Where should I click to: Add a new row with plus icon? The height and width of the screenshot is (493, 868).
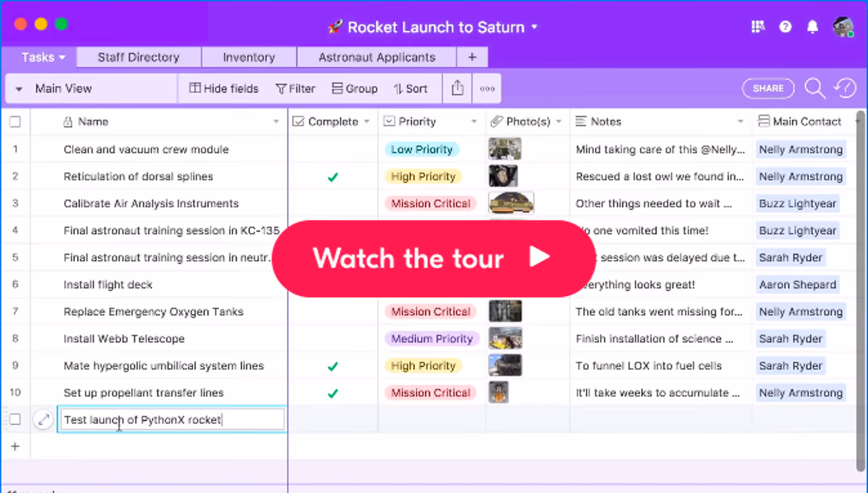click(x=15, y=446)
